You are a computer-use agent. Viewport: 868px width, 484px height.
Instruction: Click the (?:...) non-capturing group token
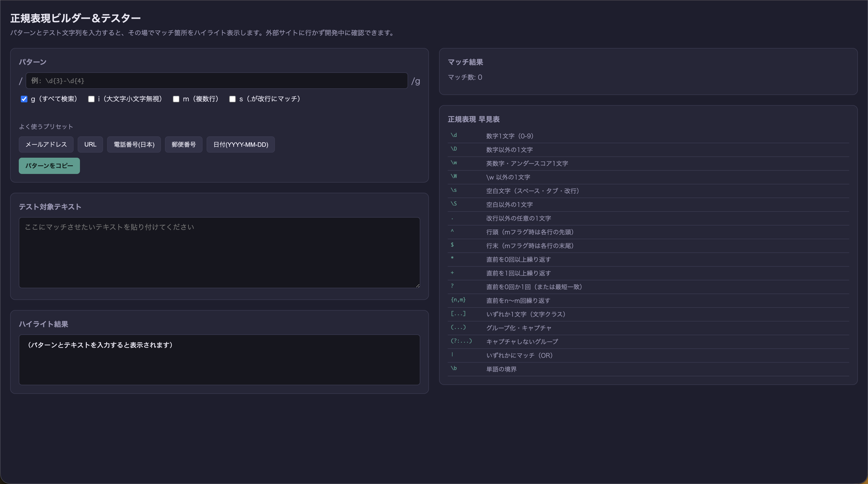coord(461,341)
